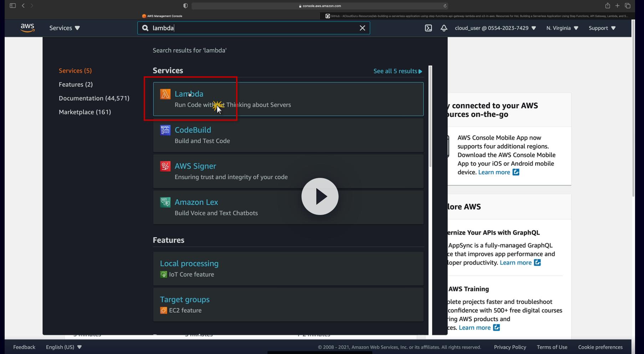Click the AWS Signer service icon

[x=165, y=166]
